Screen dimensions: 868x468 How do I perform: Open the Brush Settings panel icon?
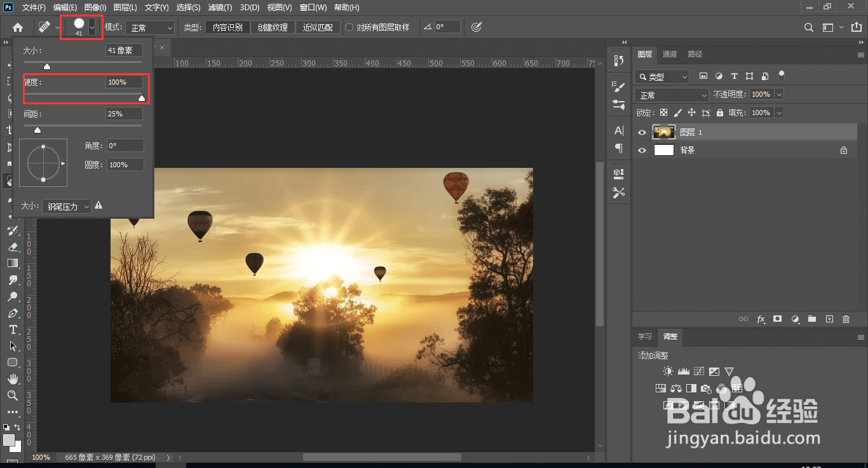(x=619, y=88)
